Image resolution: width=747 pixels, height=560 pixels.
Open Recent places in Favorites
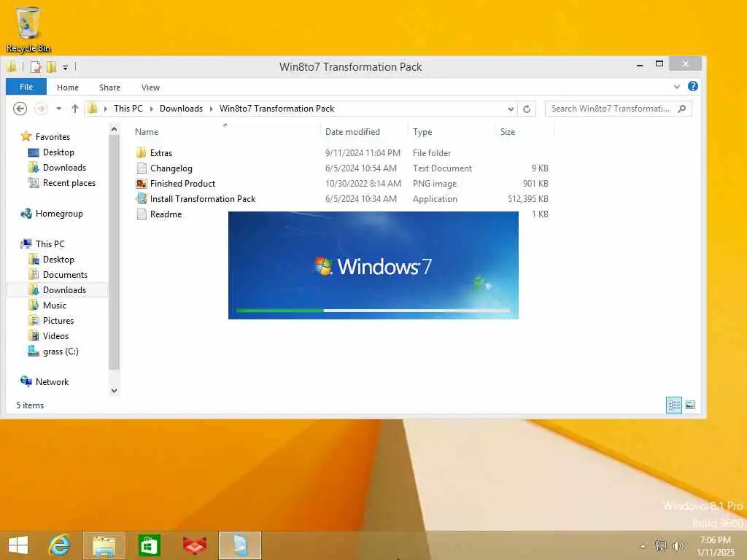69,183
